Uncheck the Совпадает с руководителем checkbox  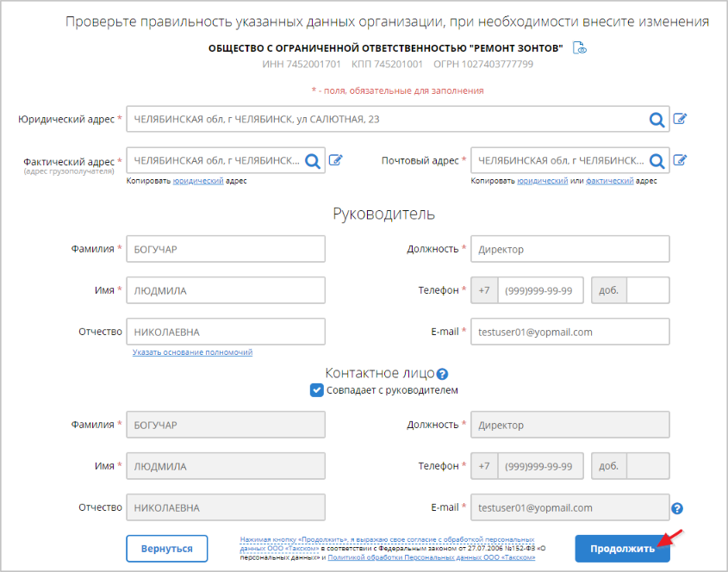pyautogui.click(x=317, y=390)
